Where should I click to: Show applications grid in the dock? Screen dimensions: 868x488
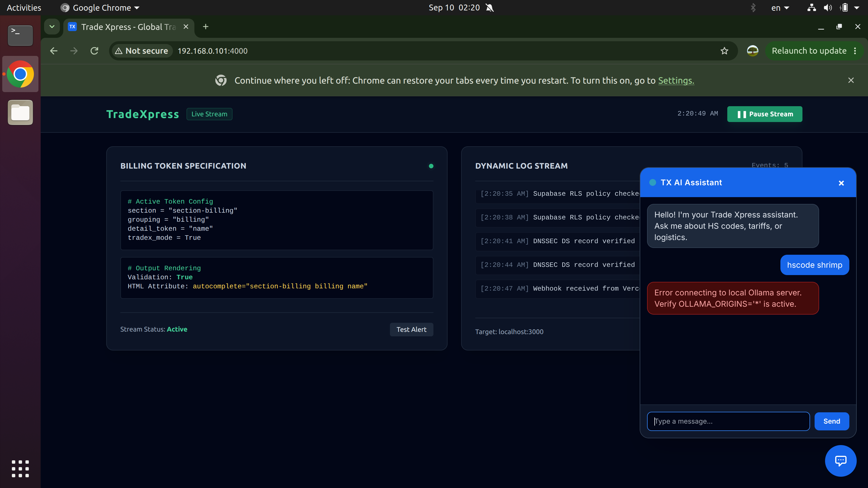(20, 469)
